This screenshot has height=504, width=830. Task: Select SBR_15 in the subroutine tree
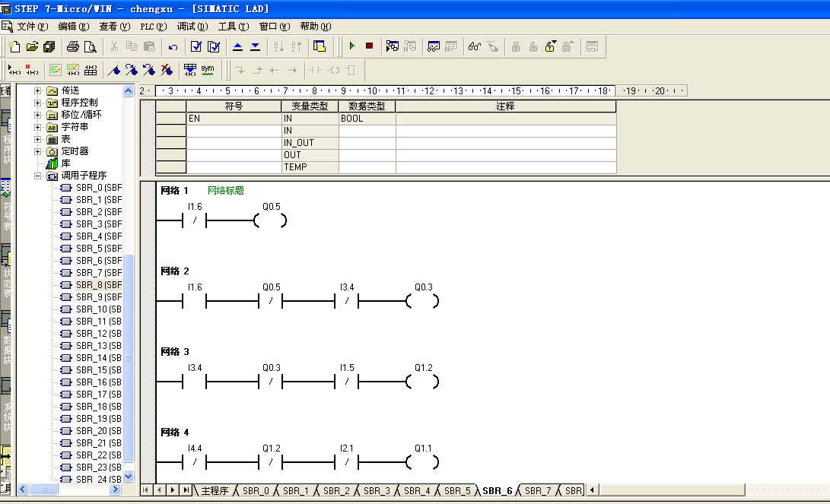[98, 370]
